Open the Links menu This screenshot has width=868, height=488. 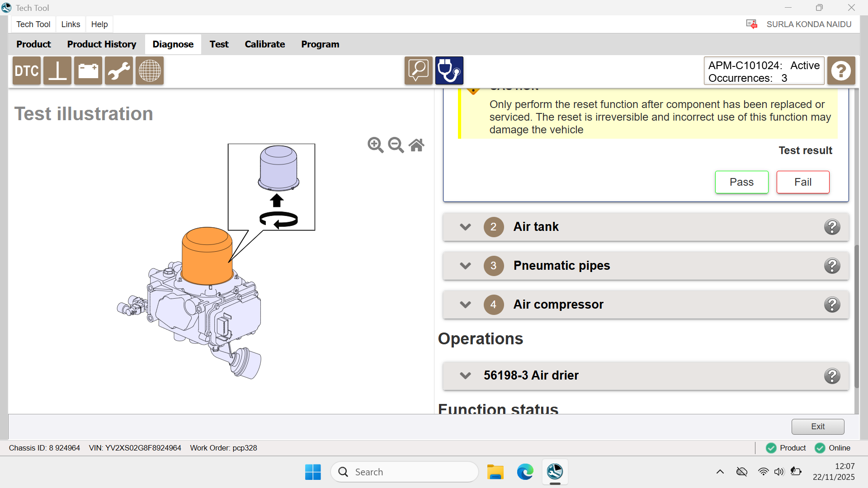click(x=71, y=24)
